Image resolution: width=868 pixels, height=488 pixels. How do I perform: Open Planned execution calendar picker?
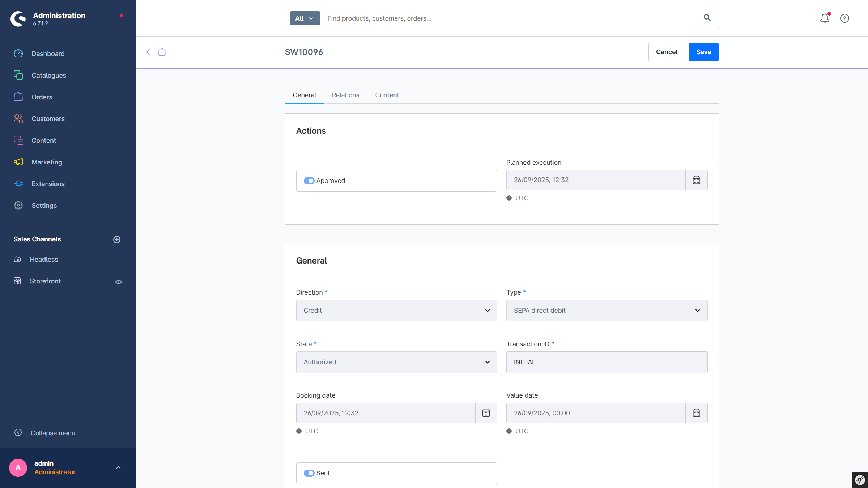(x=696, y=180)
